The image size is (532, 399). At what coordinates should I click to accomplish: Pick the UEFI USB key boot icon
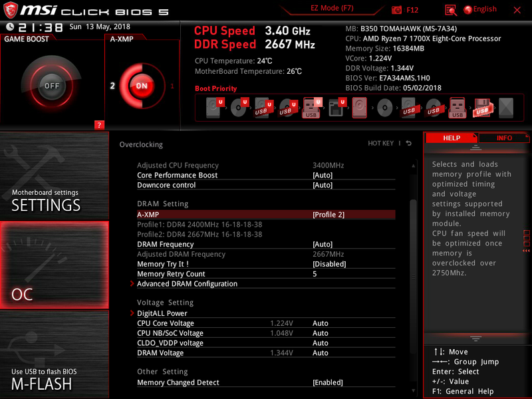(x=312, y=108)
